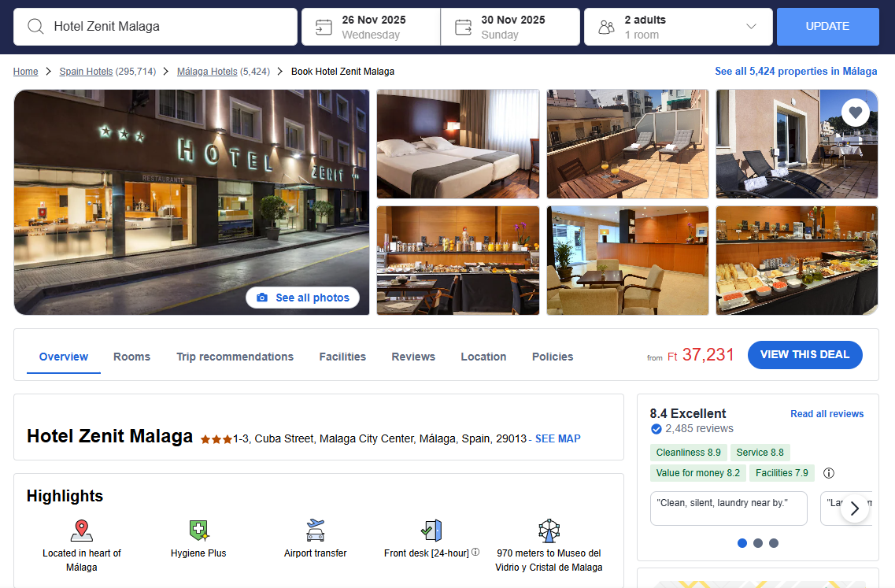Open the 2 adults 1 room selector

coord(678,27)
